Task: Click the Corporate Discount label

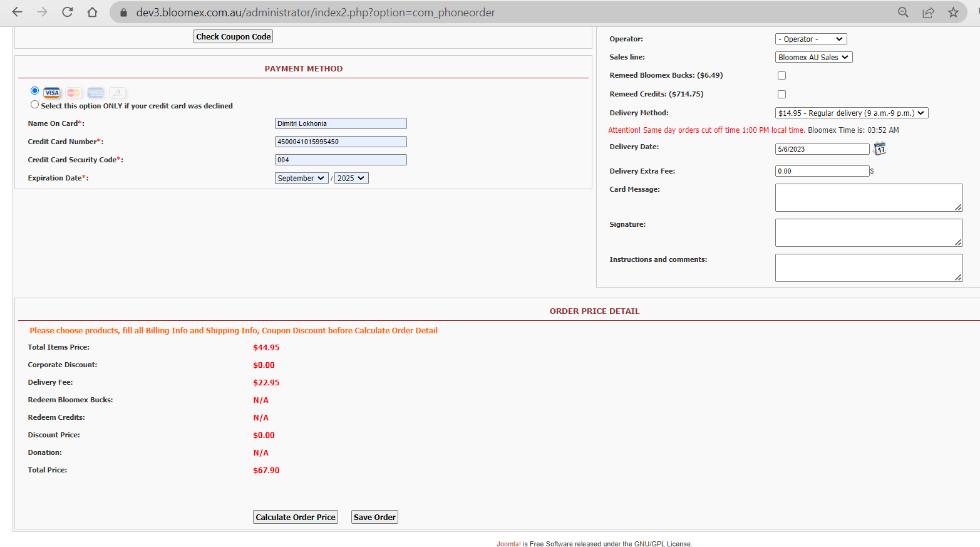Action: pyautogui.click(x=63, y=365)
